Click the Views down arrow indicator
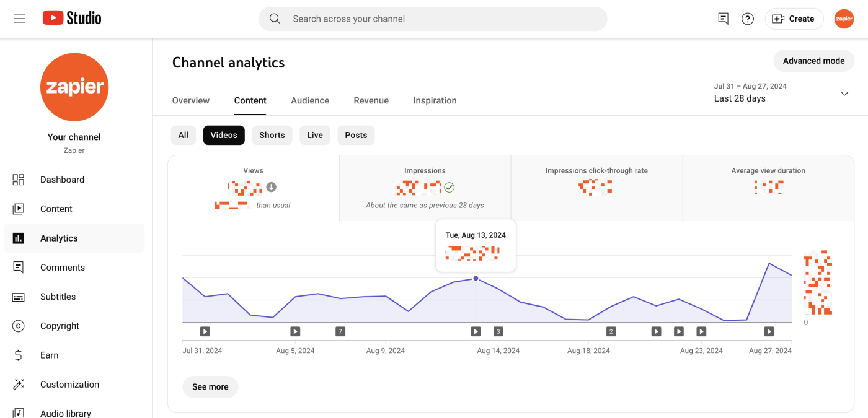This screenshot has height=418, width=868. coord(271,187)
